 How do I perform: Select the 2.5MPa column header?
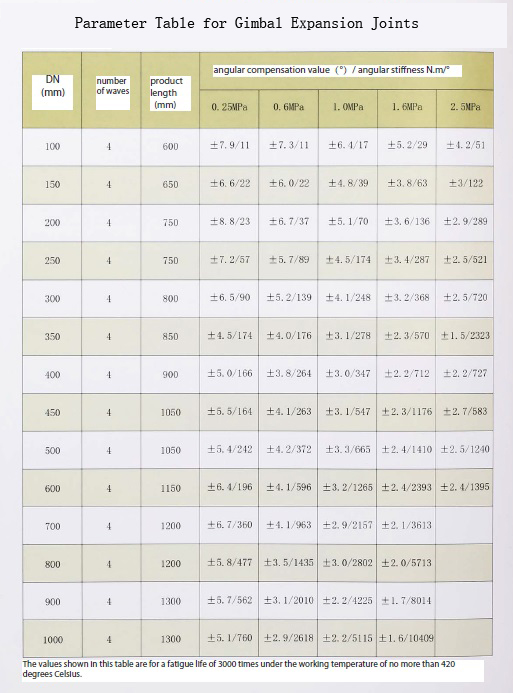(x=465, y=107)
